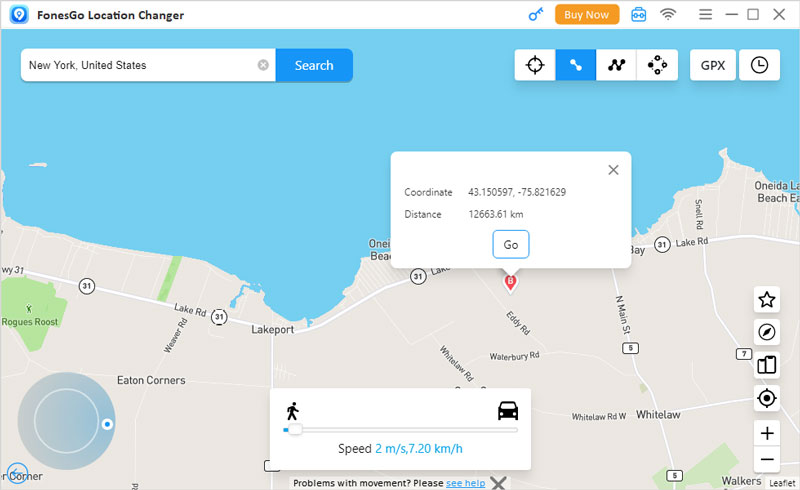Import a GPX file
800x490 pixels.
[x=713, y=65]
